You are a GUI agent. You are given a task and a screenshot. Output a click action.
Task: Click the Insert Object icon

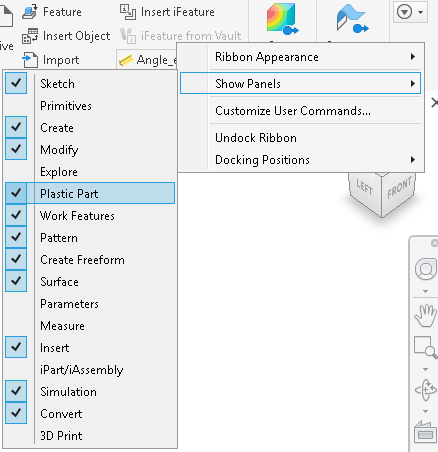[x=30, y=36]
